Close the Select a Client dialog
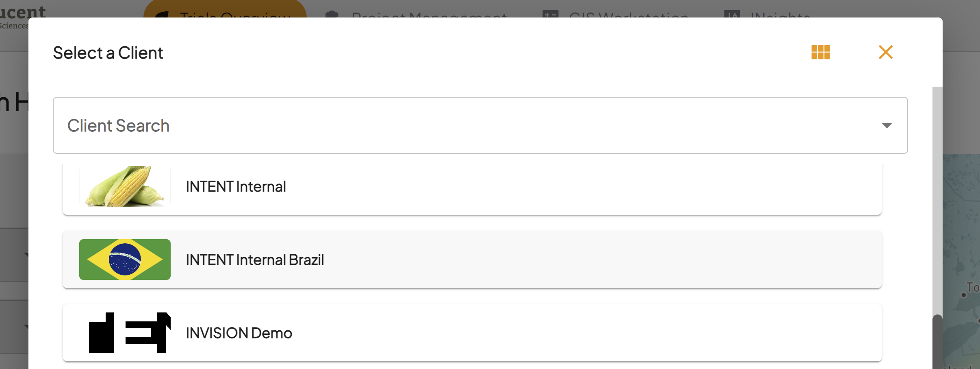 tap(885, 52)
